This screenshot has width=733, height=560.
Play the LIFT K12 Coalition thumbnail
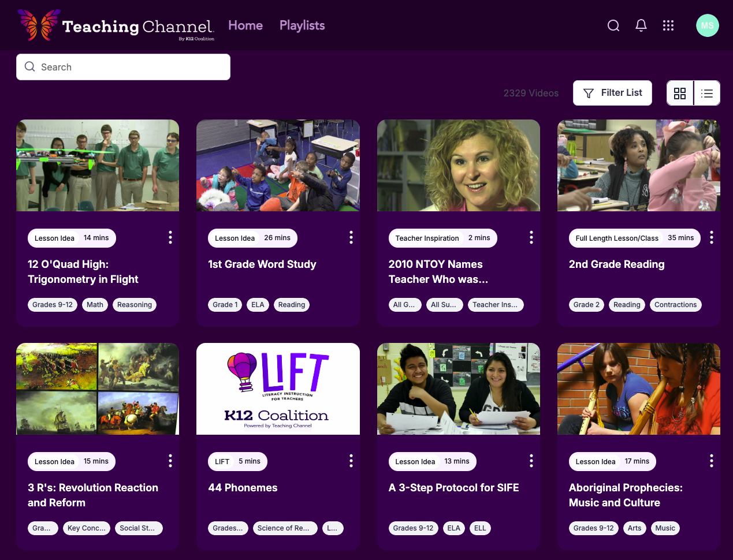278,389
